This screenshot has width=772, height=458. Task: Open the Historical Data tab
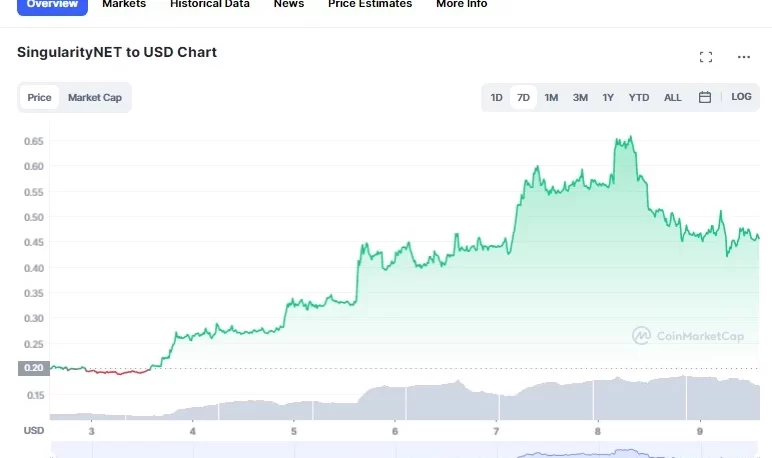point(210,4)
